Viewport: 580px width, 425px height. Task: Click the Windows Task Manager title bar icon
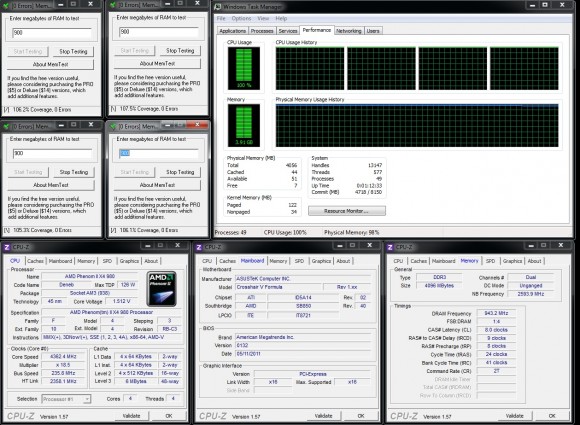coord(218,7)
